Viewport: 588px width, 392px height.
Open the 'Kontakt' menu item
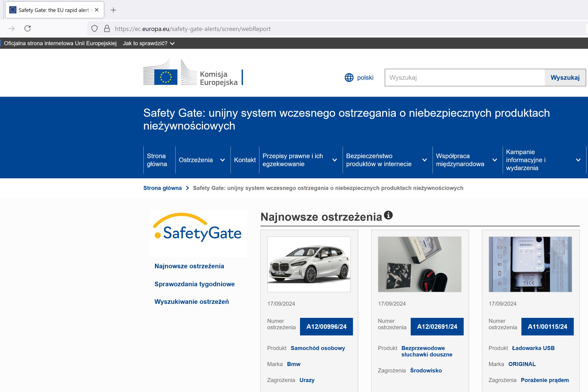pos(245,160)
